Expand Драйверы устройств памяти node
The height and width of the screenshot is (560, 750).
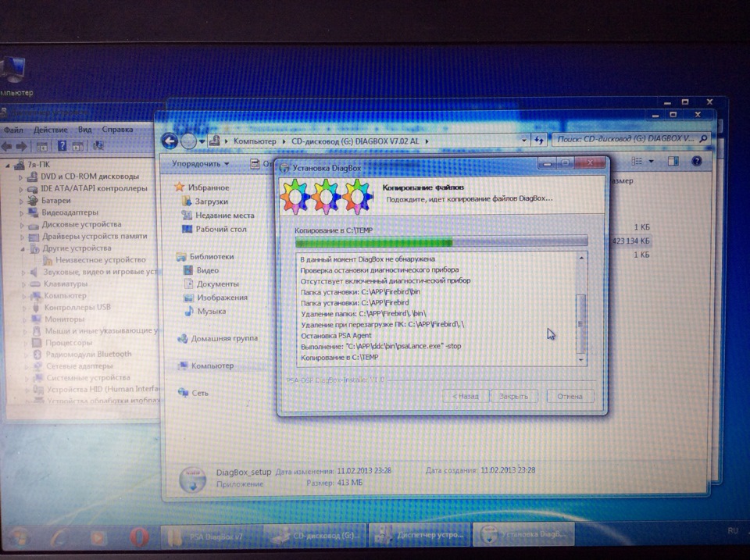22,237
